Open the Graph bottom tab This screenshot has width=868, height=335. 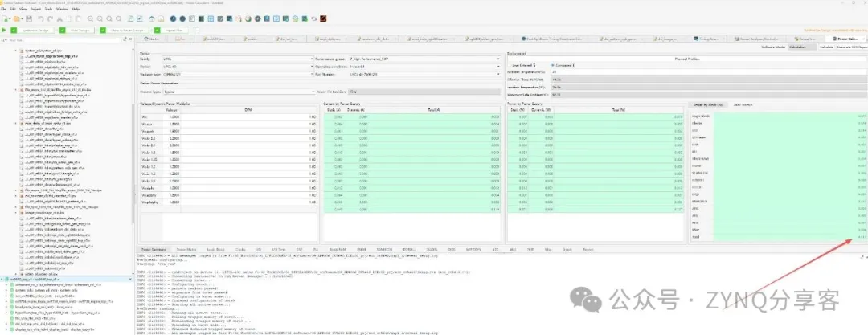tap(567, 250)
